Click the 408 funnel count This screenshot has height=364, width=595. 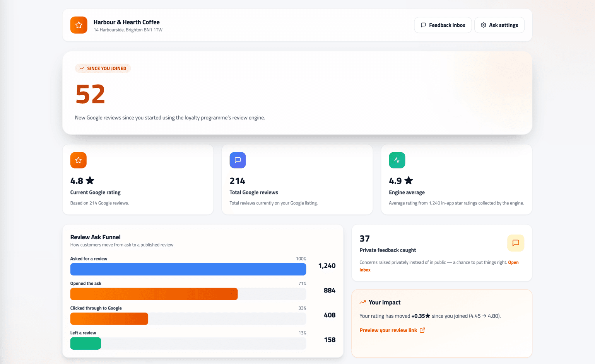pos(330,315)
